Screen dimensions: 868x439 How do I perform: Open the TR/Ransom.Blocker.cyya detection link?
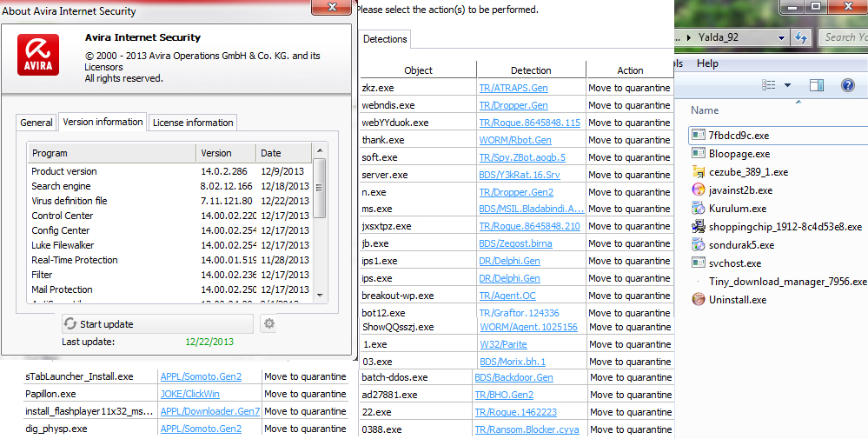click(527, 429)
